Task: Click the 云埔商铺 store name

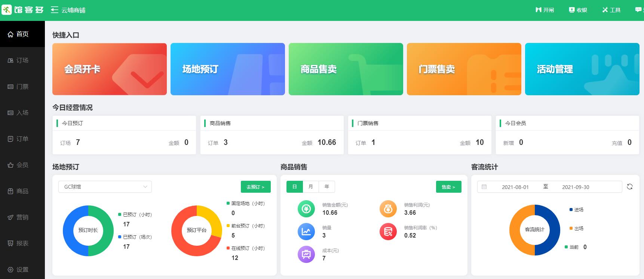Action: [73, 10]
